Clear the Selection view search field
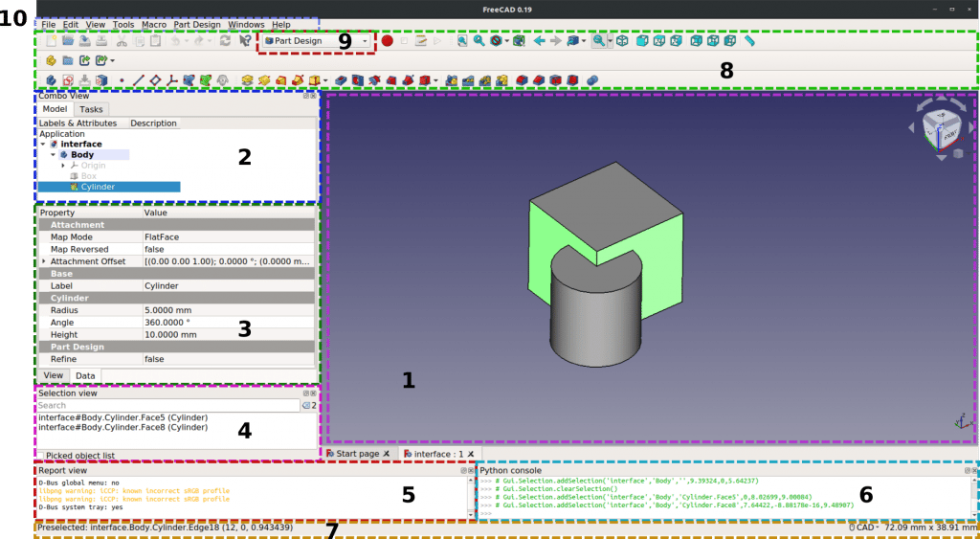This screenshot has height=539, width=980. (x=305, y=405)
